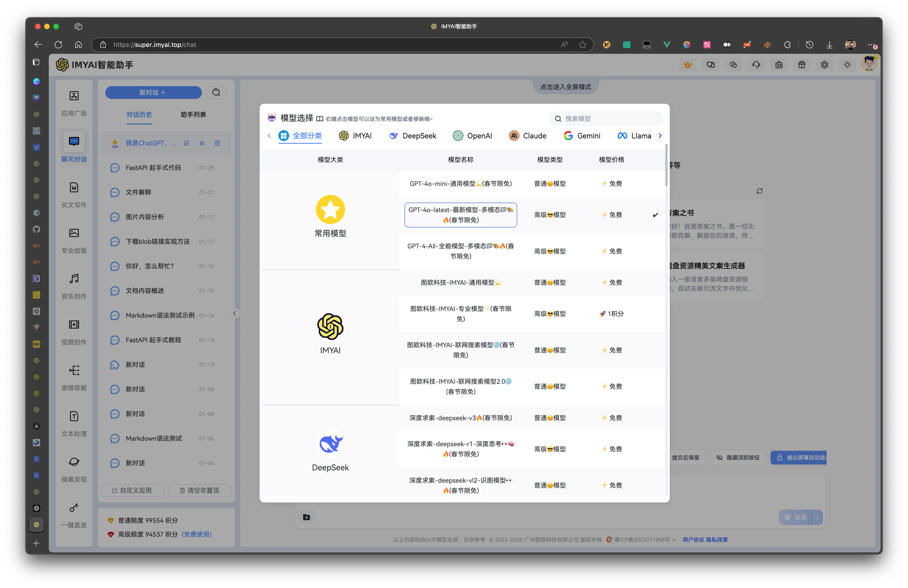Image resolution: width=908 pixels, height=588 pixels.
Task: Select the GPT-4o-latest-最新模型 model option
Action: [x=460, y=215]
